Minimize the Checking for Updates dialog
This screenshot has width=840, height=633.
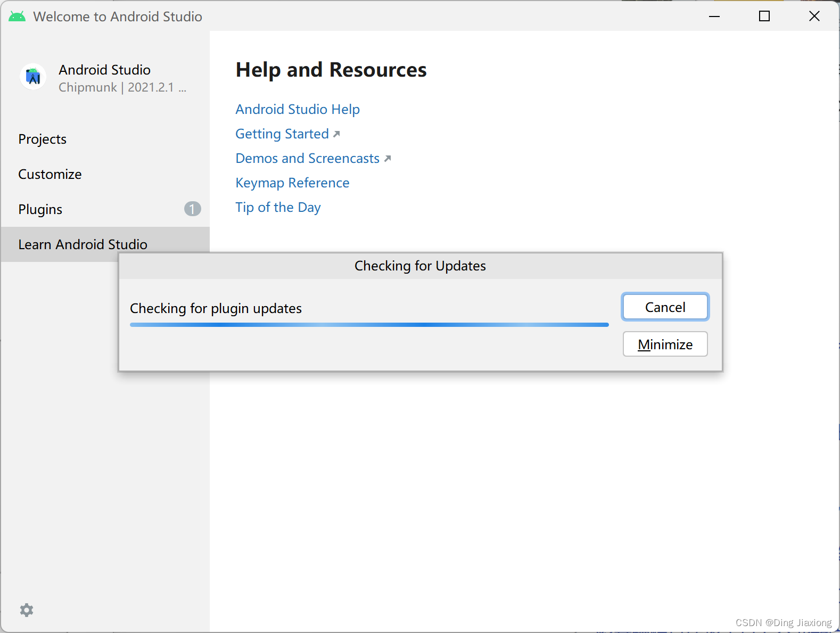[665, 344]
